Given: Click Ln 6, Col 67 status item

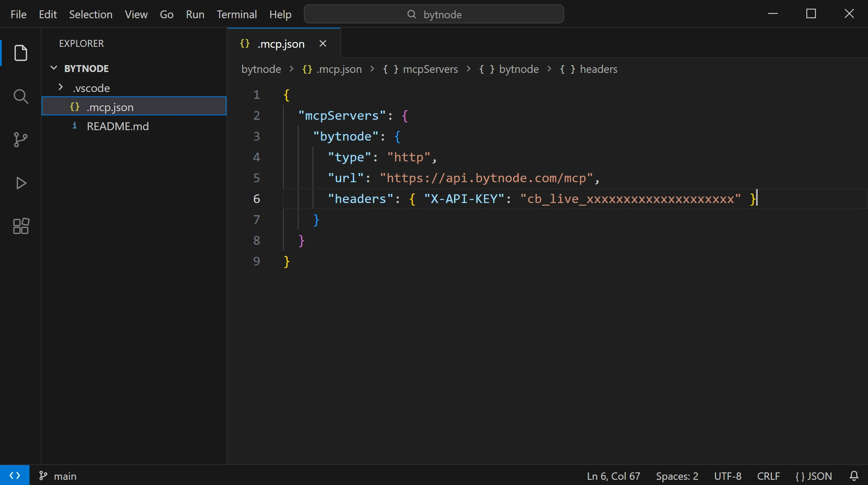Looking at the screenshot, I should pos(613,476).
